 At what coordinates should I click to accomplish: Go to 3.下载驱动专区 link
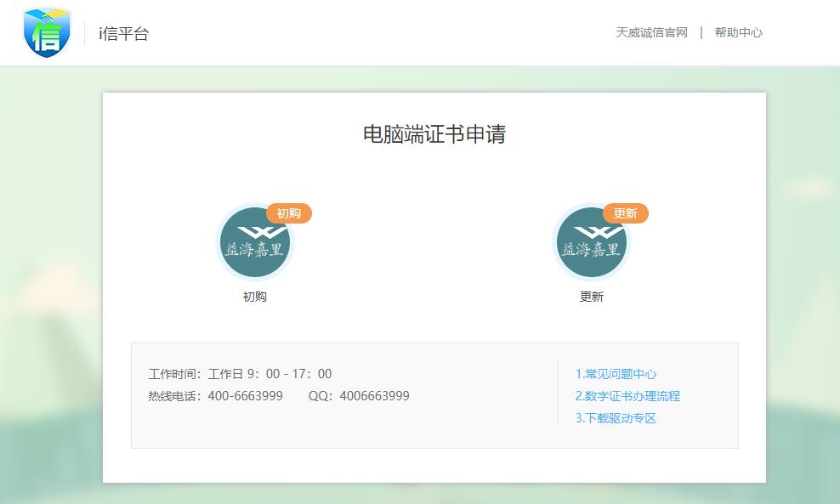616,418
